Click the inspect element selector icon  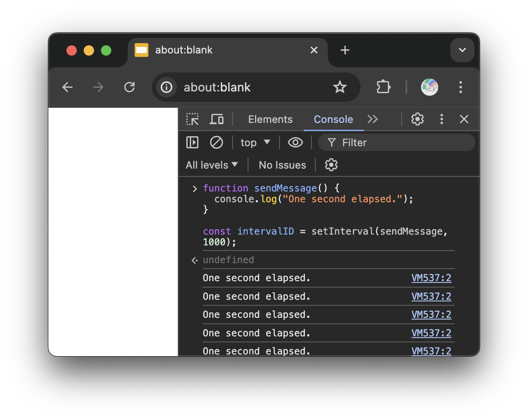[x=192, y=119]
